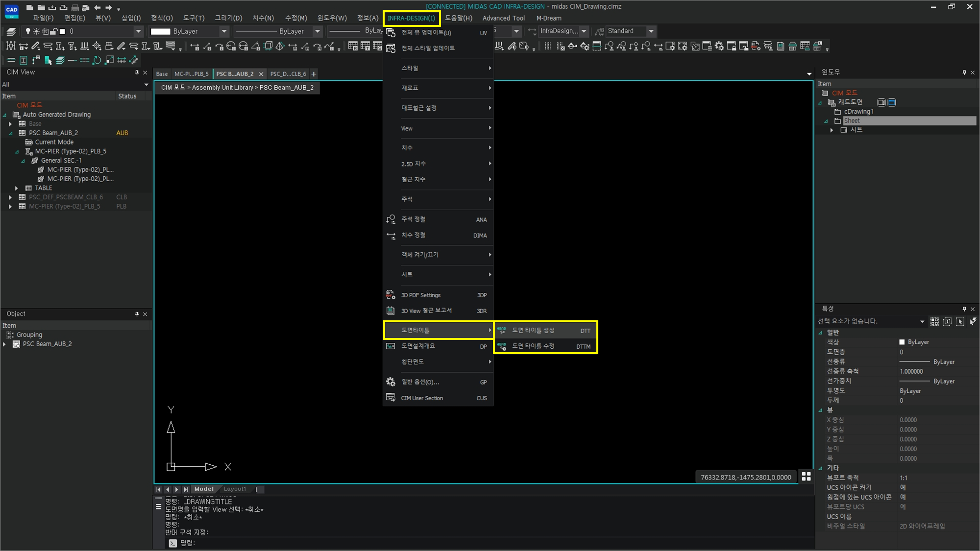Open the ByLayer linetype dropdown
Screen dimensions: 980x551
(317, 31)
